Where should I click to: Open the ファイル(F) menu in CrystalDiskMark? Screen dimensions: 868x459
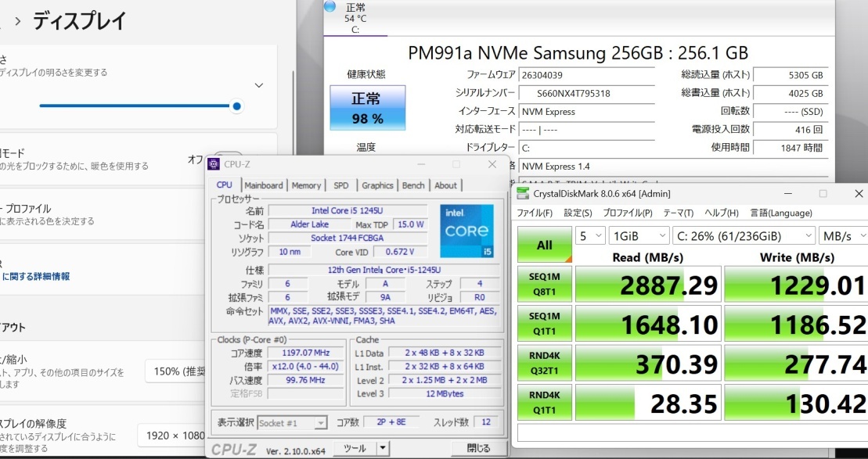tap(535, 213)
